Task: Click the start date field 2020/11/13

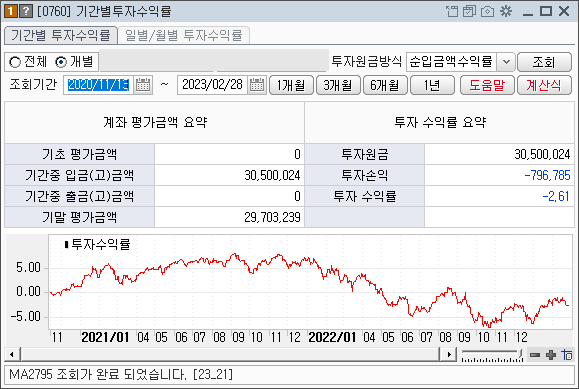Action: point(98,85)
